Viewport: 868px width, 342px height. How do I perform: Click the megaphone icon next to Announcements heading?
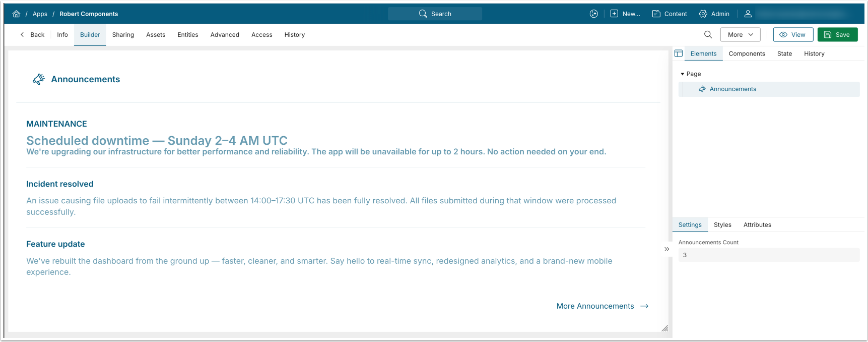[x=38, y=79]
